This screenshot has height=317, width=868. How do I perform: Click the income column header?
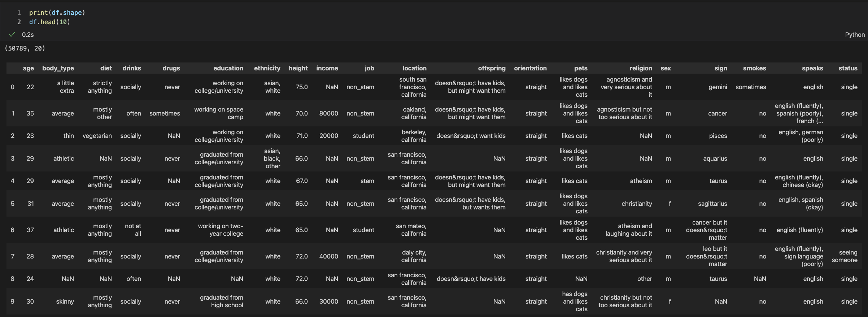pos(327,68)
